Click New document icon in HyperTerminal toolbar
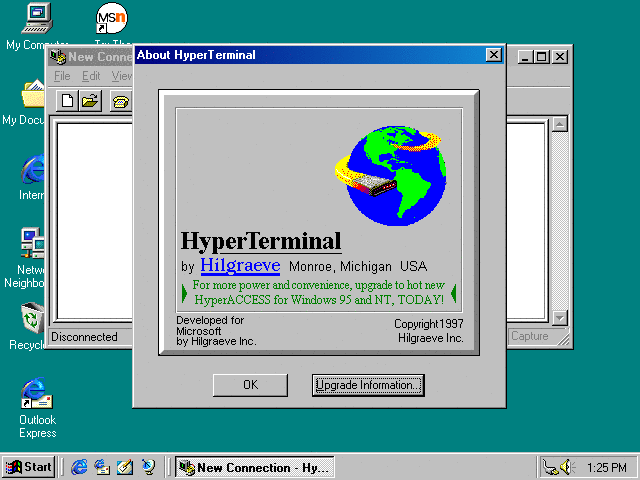Image resolution: width=640 pixels, height=480 pixels. [67, 100]
